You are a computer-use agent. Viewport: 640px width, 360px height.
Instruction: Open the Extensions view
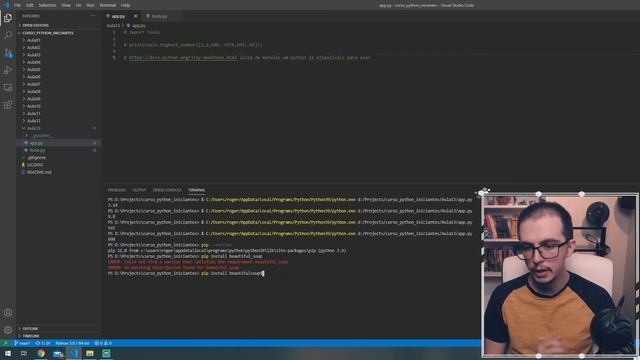click(x=8, y=105)
